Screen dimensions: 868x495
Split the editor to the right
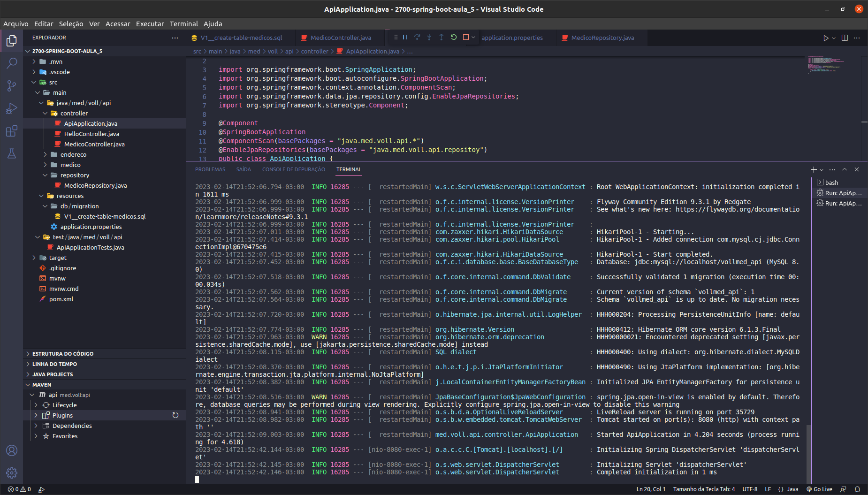pos(845,38)
